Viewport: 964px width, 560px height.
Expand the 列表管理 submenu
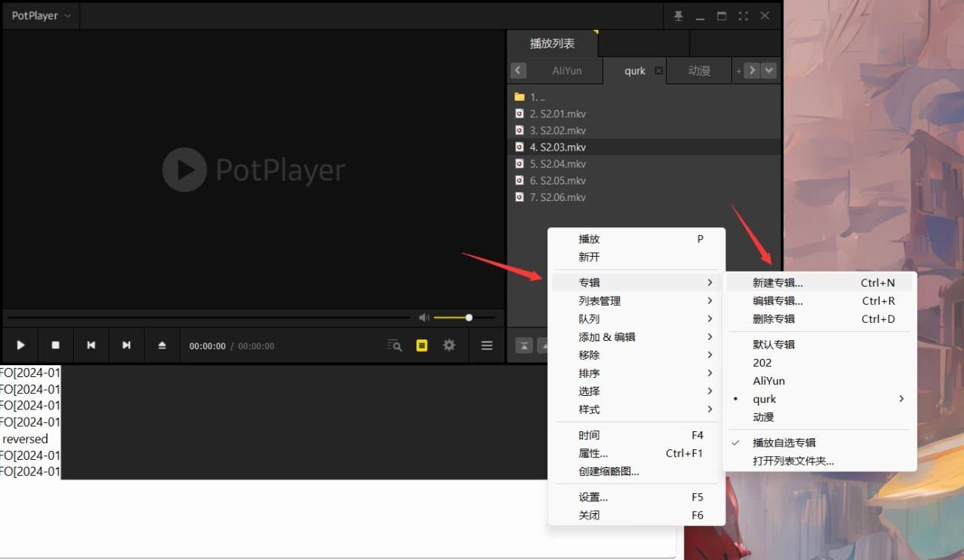point(599,301)
